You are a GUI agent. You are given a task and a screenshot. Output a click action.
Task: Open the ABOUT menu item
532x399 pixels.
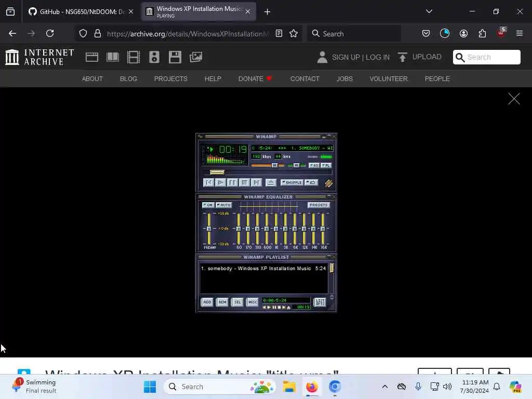coord(92,79)
